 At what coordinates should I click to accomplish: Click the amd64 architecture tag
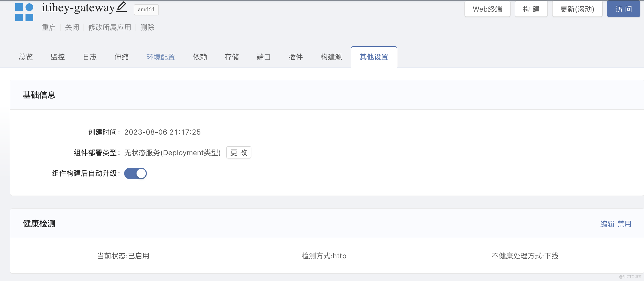click(x=146, y=10)
